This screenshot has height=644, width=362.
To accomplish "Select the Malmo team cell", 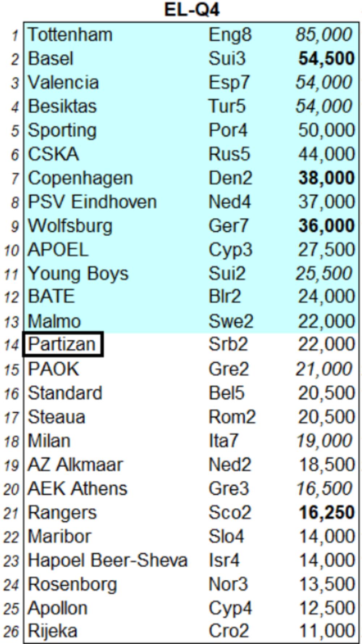I will (x=54, y=321).
